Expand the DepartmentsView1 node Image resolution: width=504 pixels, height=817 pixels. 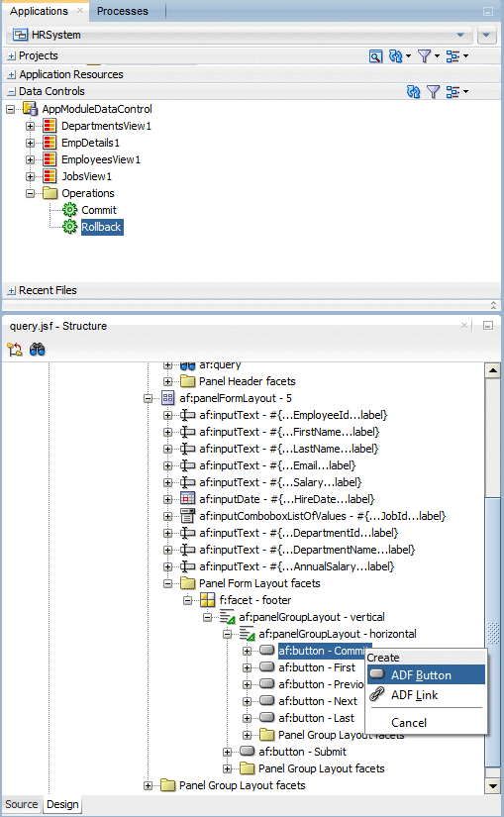[30, 126]
